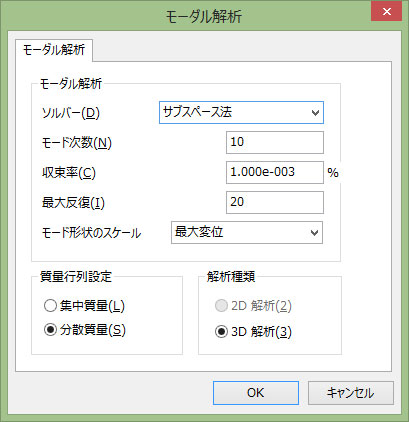Click the OK button
The height and width of the screenshot is (422, 409).
point(256,393)
